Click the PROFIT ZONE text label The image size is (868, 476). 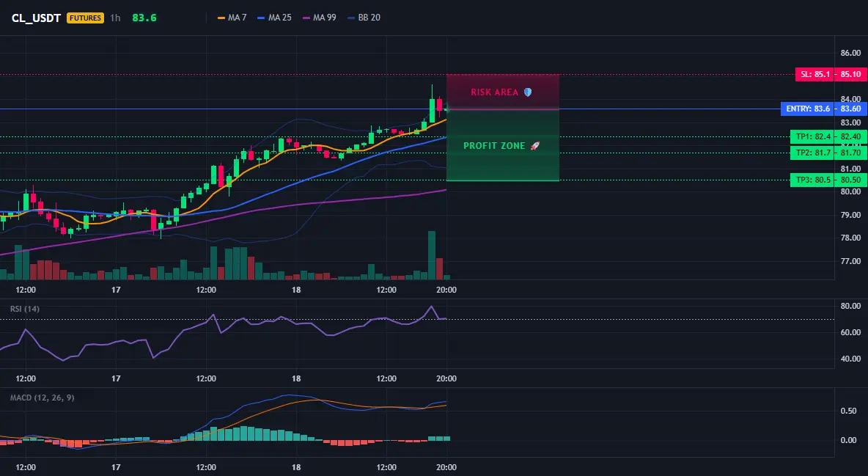point(494,146)
